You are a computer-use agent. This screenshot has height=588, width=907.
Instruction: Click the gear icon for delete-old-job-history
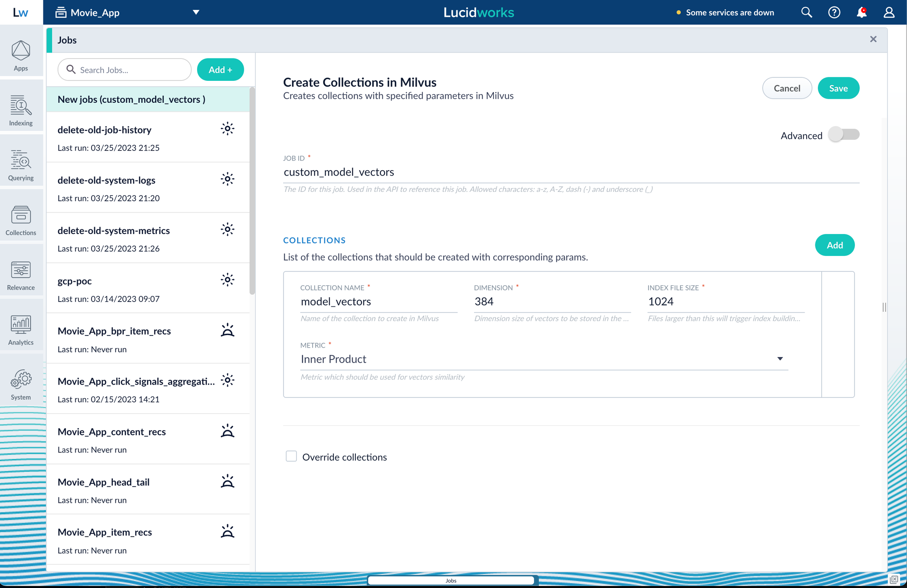click(x=227, y=129)
